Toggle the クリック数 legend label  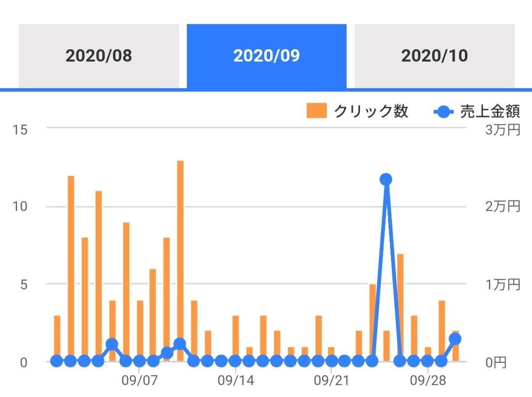click(x=371, y=111)
